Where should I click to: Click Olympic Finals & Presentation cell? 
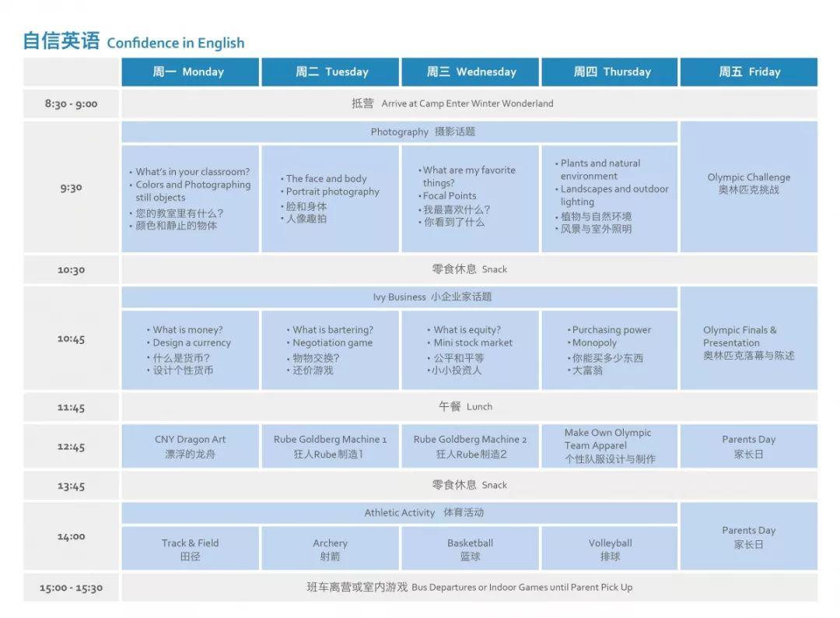(749, 339)
